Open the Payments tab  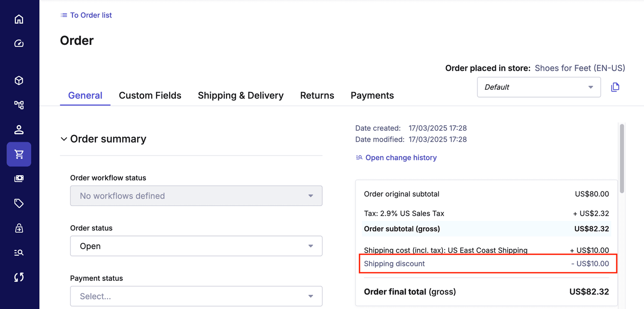point(372,95)
